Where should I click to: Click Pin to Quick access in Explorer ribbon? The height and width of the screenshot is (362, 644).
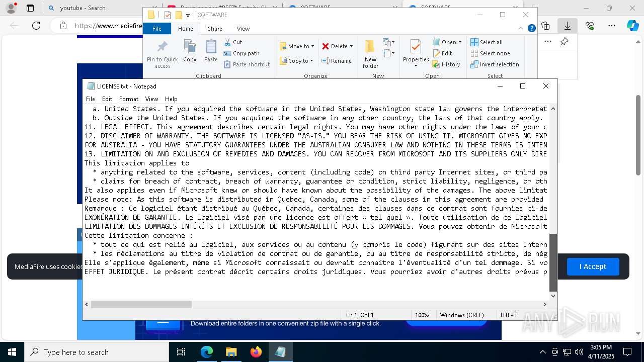162,54
